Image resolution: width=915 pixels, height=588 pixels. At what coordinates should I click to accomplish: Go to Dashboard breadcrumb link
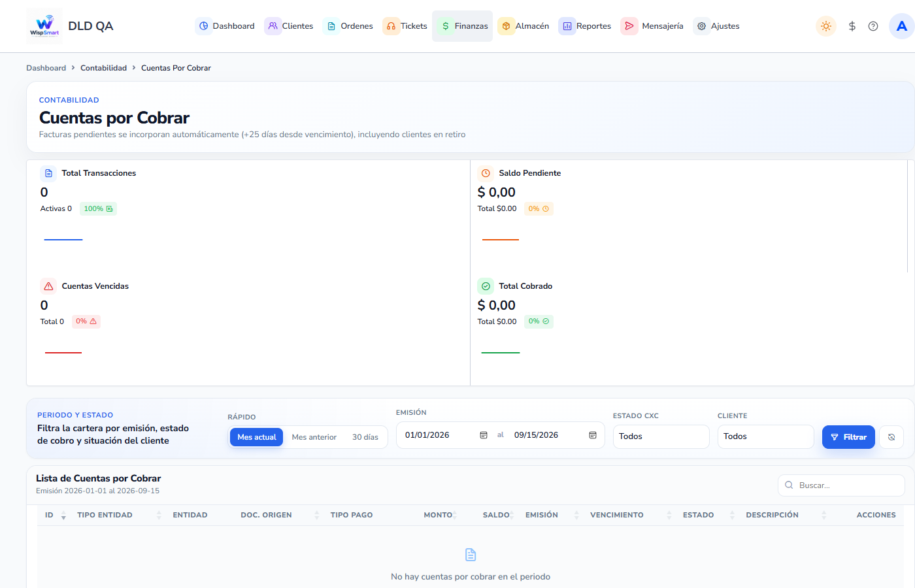(x=46, y=68)
